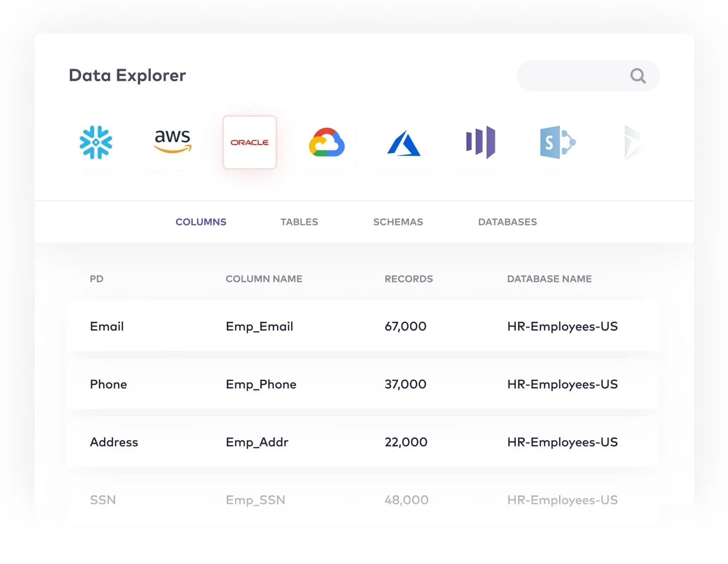Viewport: 728px width, 564px height.
Task: Select the Azure data source icon
Action: click(404, 143)
